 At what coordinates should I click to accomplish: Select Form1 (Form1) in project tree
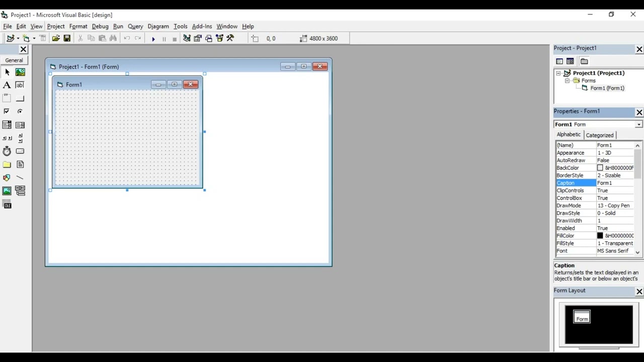tap(607, 88)
